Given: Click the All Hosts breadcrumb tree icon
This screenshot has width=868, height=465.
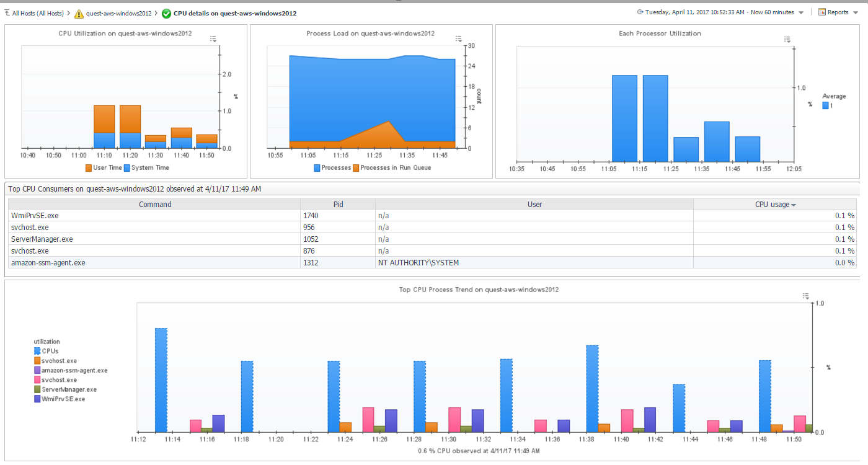Looking at the screenshot, I should pos(7,13).
